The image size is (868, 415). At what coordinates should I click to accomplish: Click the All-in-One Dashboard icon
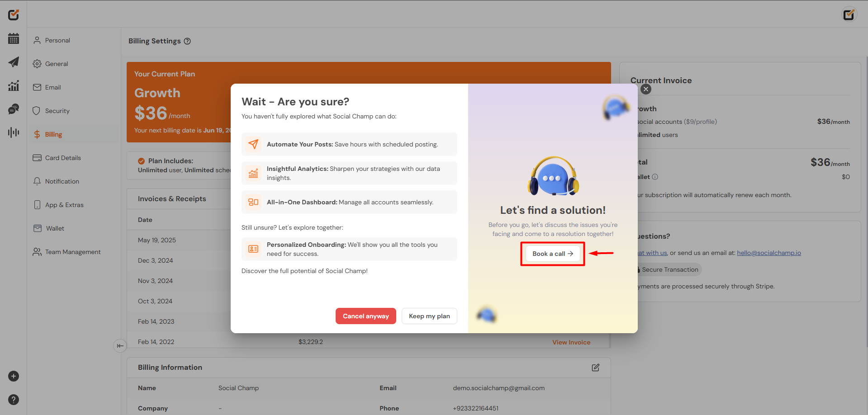[x=253, y=202]
